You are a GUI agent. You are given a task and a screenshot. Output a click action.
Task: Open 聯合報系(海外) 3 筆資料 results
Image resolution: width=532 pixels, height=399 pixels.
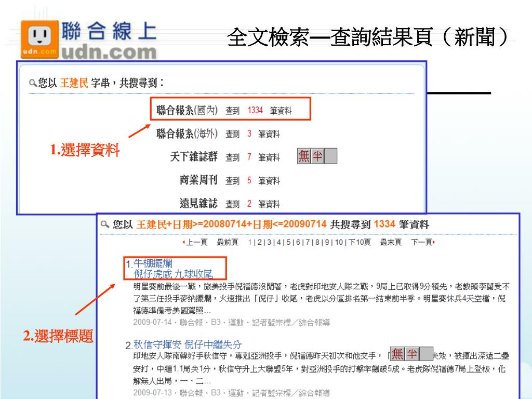(218, 134)
